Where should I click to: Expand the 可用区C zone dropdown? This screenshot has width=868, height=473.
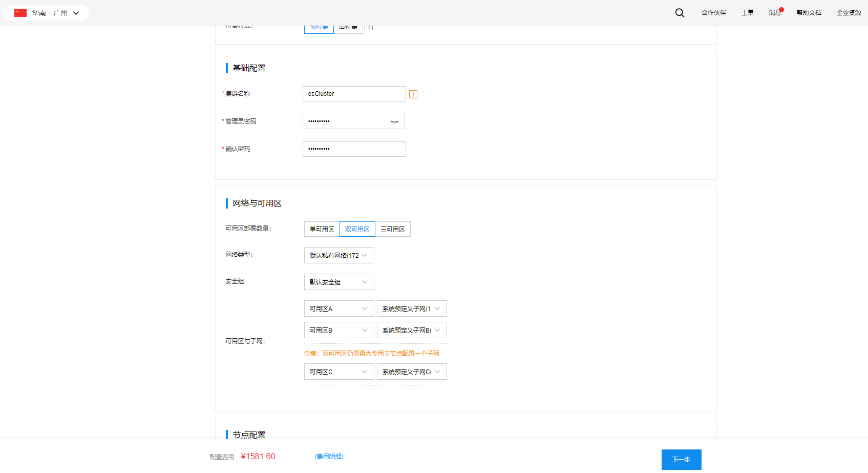coord(338,372)
